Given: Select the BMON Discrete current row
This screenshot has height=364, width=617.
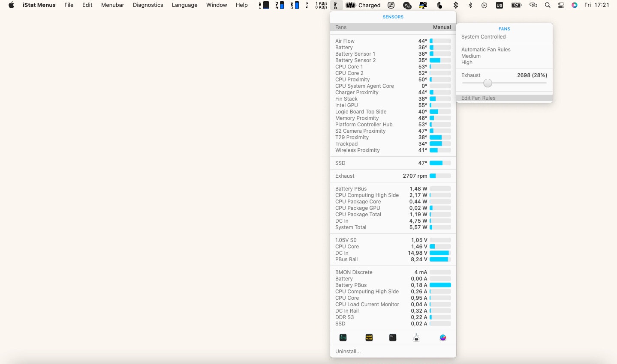Looking at the screenshot, I should pyautogui.click(x=393, y=272).
